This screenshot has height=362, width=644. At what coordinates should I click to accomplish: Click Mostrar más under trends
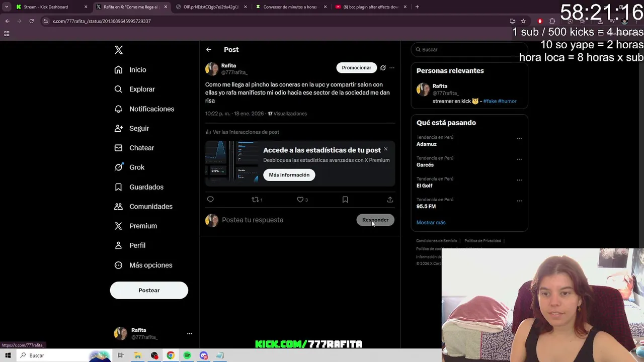tap(431, 222)
